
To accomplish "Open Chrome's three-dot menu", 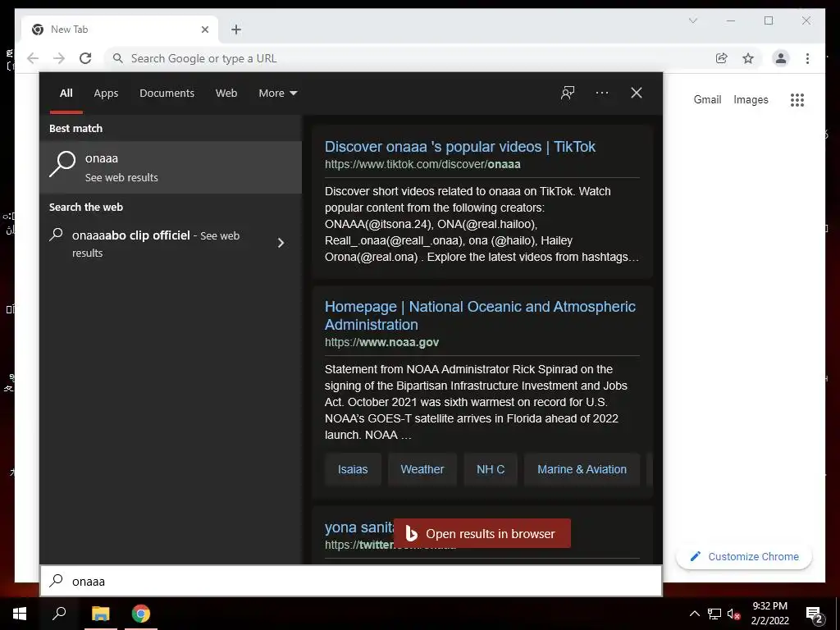I will tap(807, 58).
